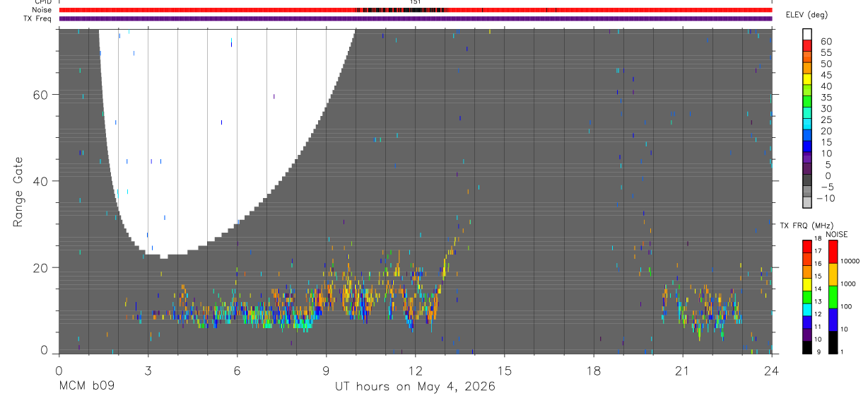Pick the blue segment of the NOISE color bar
This screenshot has height=401, width=868.
point(834,320)
